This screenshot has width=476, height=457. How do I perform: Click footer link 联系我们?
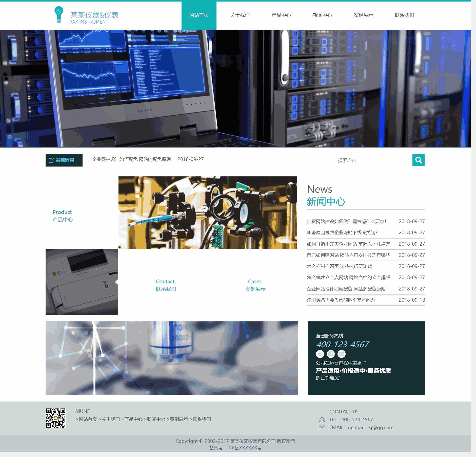(x=202, y=419)
